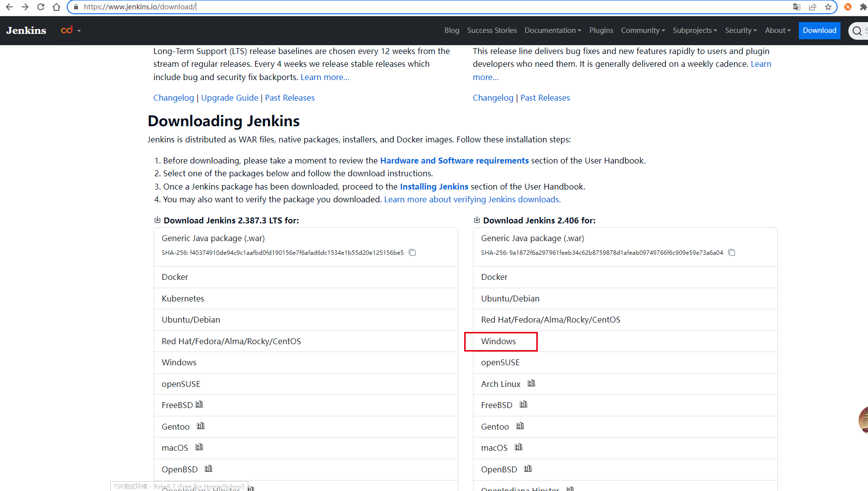The height and width of the screenshot is (491, 868).
Task: Open the LTS Upgrade Guide link
Action: (x=230, y=98)
